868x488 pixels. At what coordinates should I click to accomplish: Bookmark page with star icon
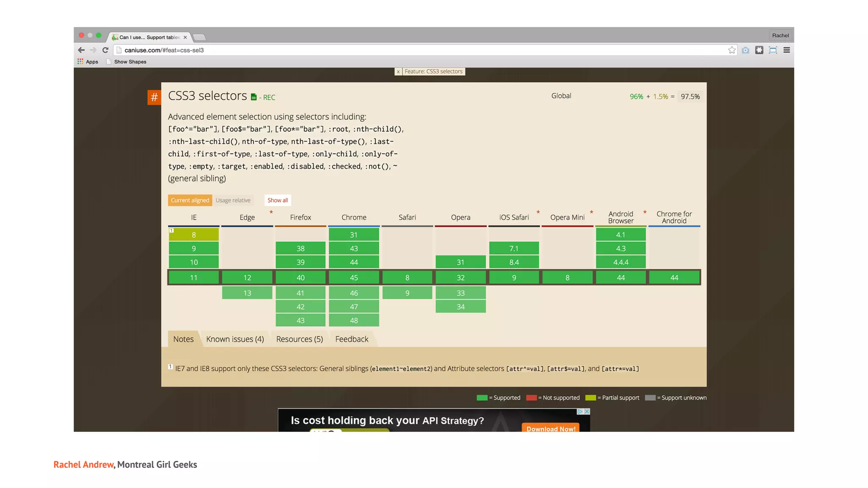point(732,50)
